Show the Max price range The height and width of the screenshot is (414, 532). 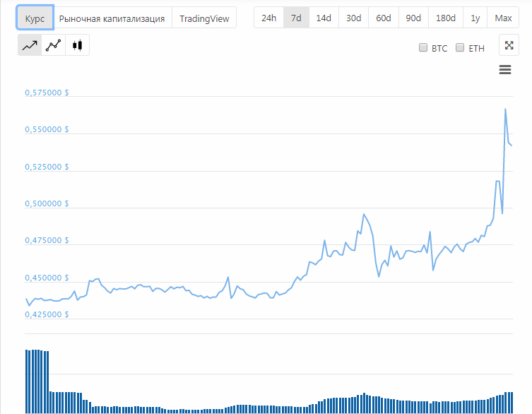point(503,18)
